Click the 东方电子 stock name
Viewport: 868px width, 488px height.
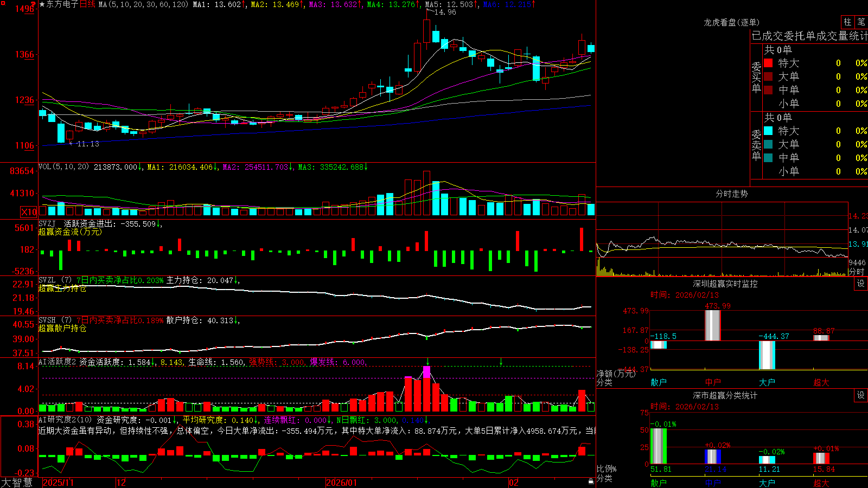pos(62,4)
